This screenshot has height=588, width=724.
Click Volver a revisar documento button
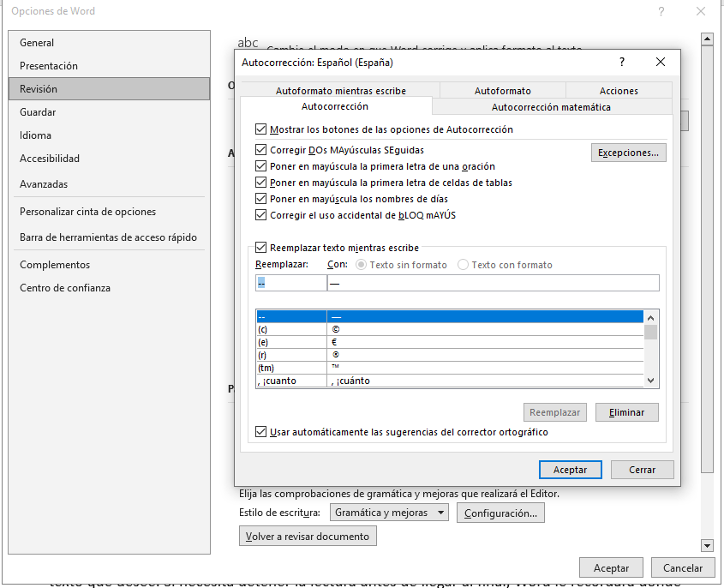308,536
